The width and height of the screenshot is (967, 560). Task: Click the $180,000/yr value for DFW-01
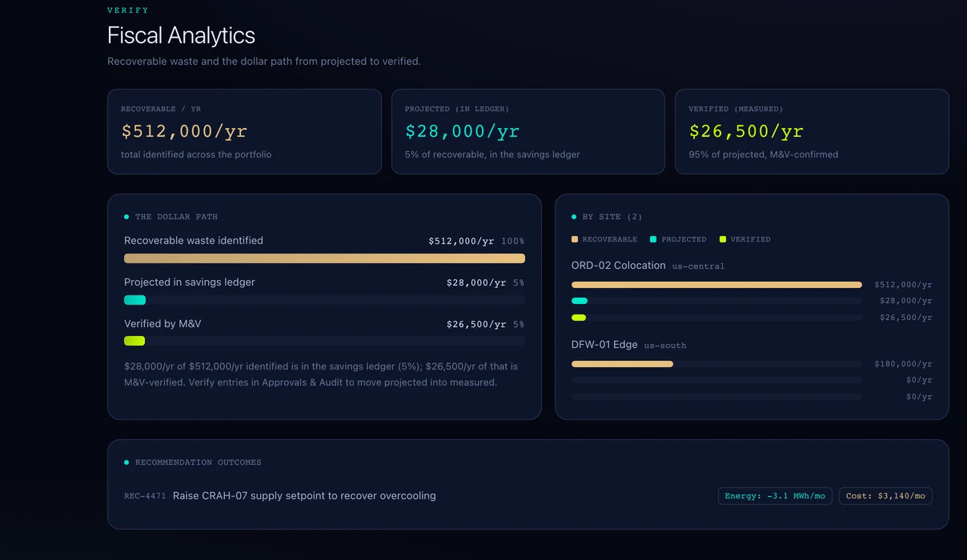tap(903, 364)
